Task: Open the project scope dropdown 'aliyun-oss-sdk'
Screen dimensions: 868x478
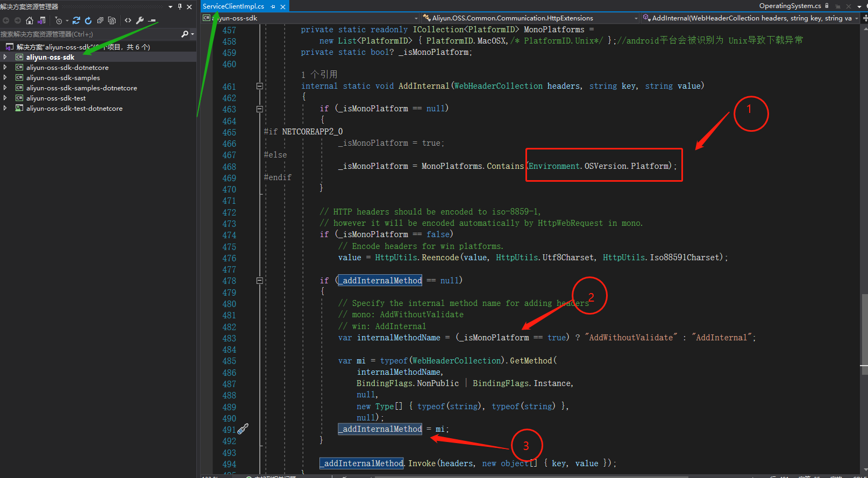Action: pyautogui.click(x=310, y=18)
